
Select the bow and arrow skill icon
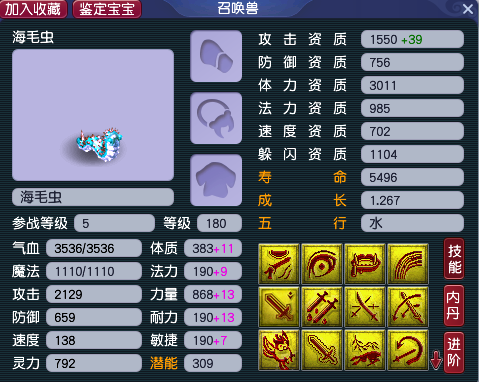[408, 307]
